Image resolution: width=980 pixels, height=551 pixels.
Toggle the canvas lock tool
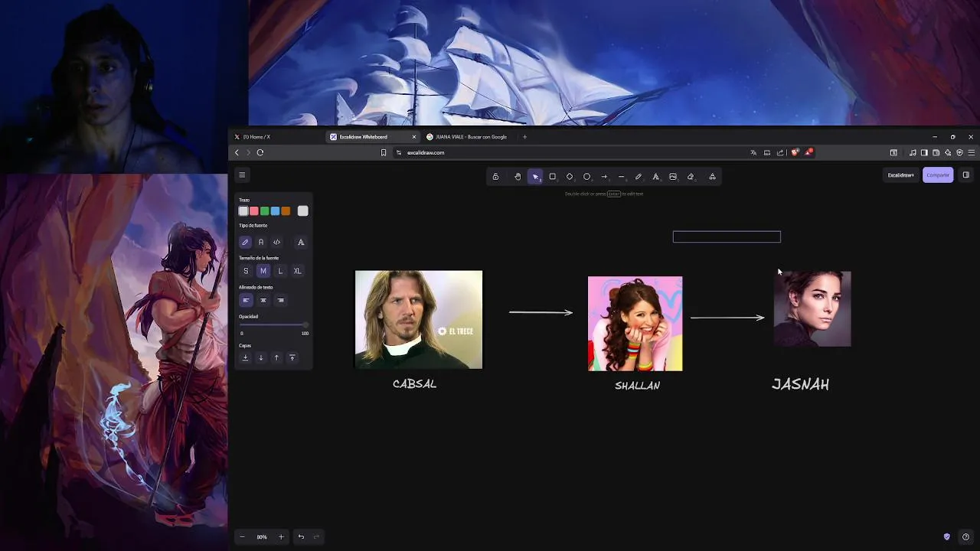495,177
